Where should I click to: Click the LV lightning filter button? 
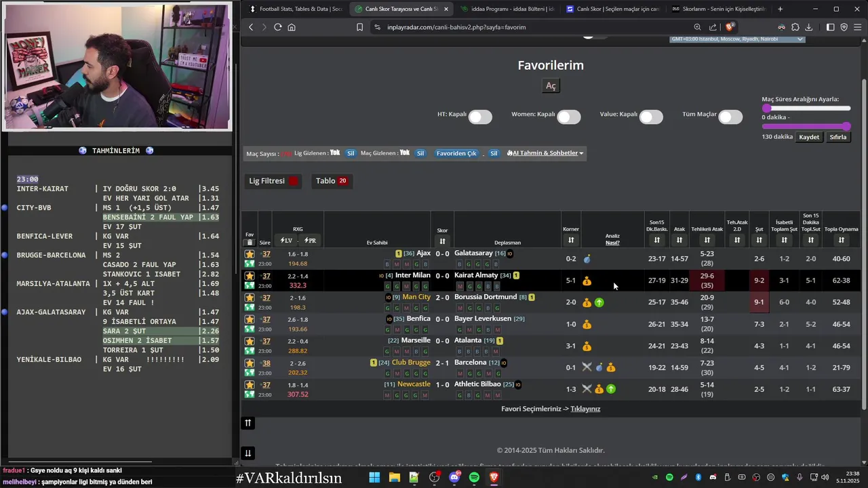286,241
